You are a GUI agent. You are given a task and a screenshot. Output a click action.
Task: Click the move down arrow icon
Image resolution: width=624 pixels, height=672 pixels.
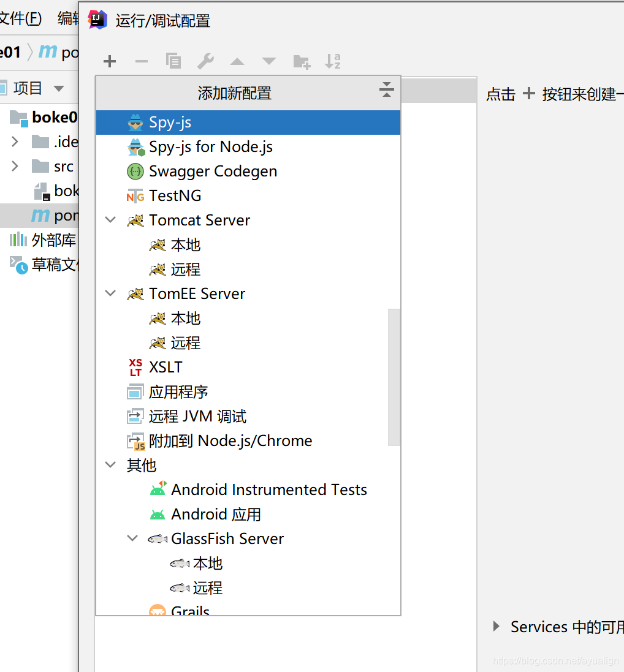[x=269, y=61]
